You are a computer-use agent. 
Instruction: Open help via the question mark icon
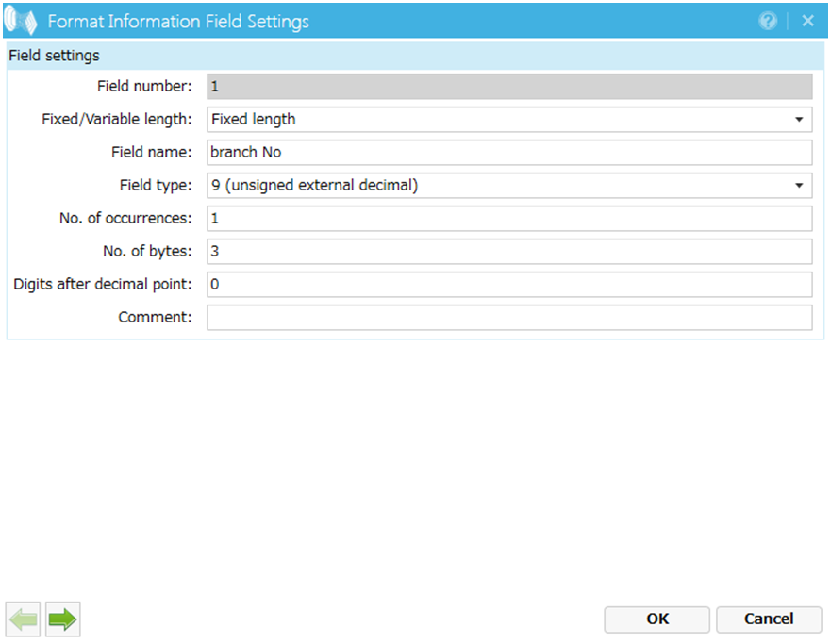pos(768,21)
